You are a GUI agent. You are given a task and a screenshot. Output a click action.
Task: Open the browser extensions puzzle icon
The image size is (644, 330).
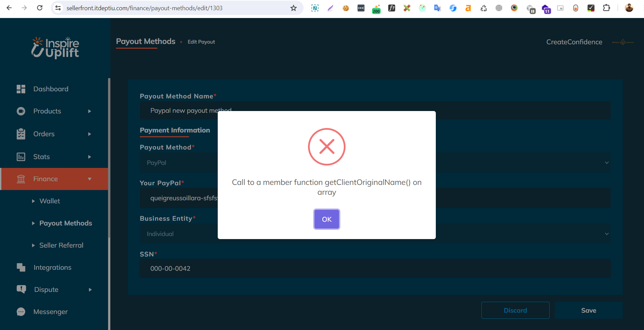click(606, 8)
